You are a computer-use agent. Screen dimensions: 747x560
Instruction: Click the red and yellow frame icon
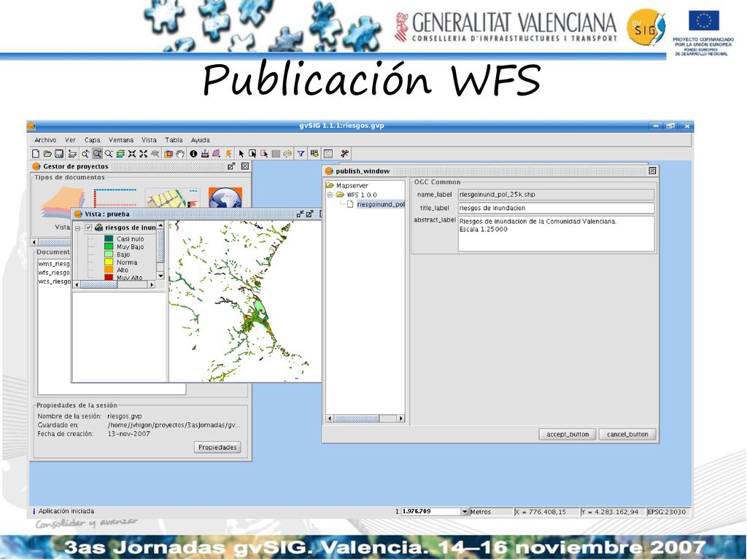point(169,154)
